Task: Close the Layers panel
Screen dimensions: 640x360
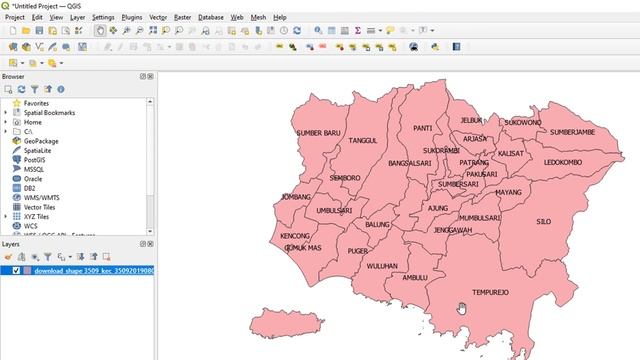Action: [x=151, y=244]
